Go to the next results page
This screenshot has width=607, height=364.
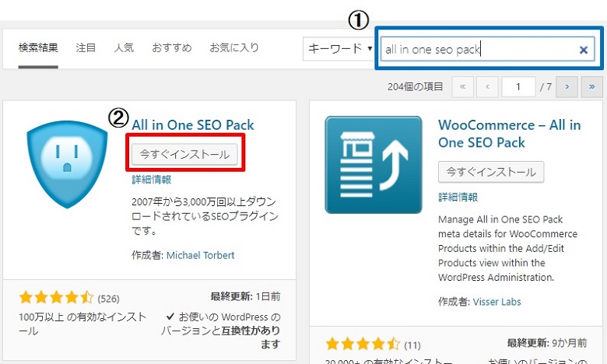pyautogui.click(x=567, y=86)
